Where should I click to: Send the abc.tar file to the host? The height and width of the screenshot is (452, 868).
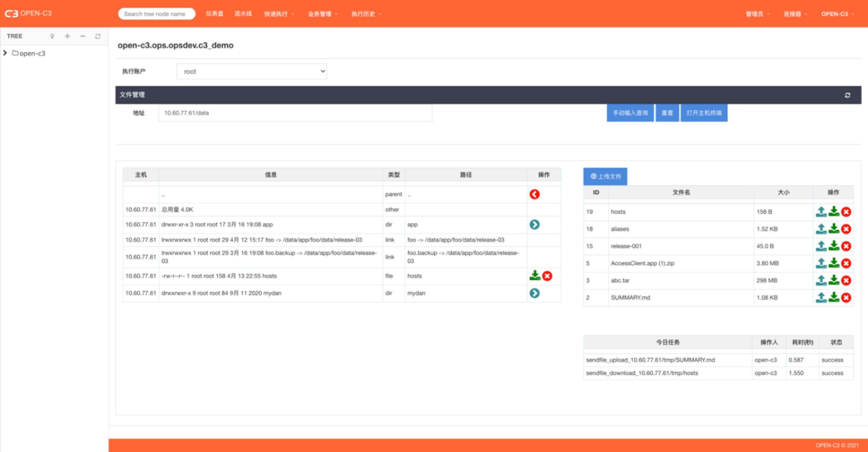click(x=821, y=280)
